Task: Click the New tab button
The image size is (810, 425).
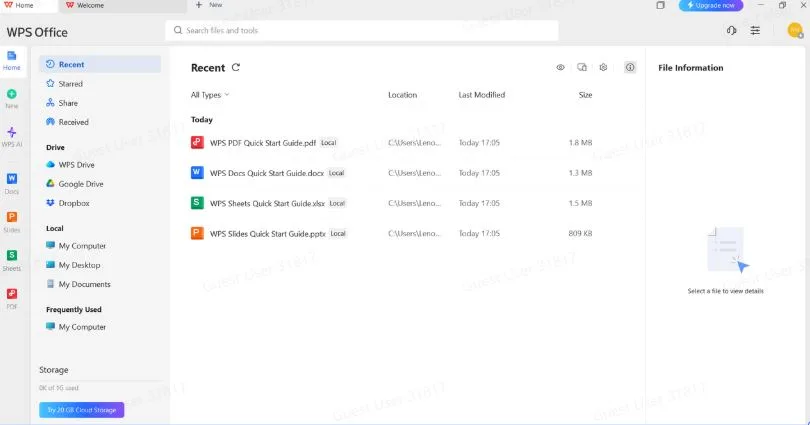Action: coord(209,5)
